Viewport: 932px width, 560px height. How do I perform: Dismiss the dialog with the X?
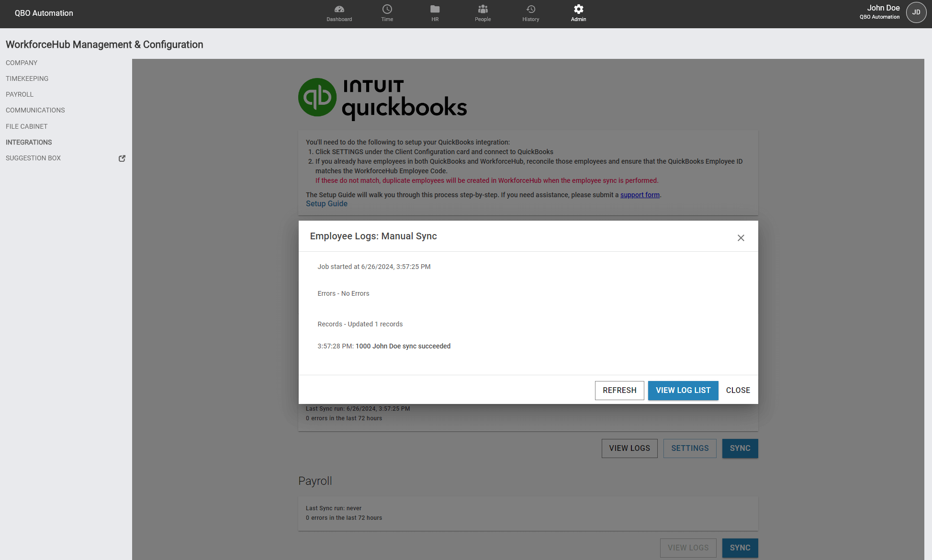coord(741,237)
